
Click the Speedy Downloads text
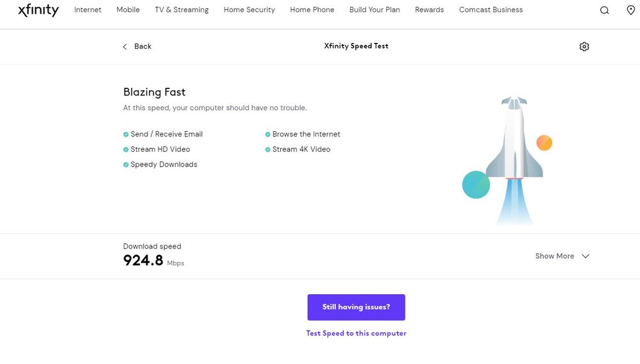164,165
